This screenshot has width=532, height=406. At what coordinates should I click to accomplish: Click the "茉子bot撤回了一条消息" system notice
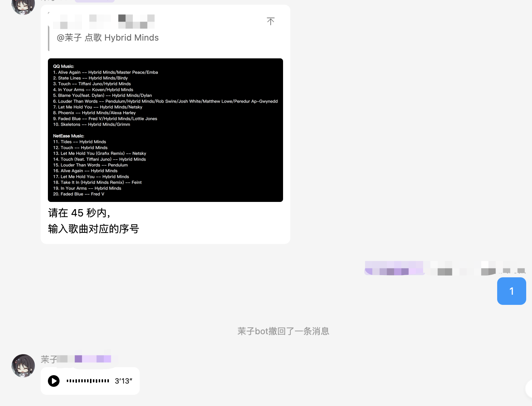pyautogui.click(x=283, y=331)
